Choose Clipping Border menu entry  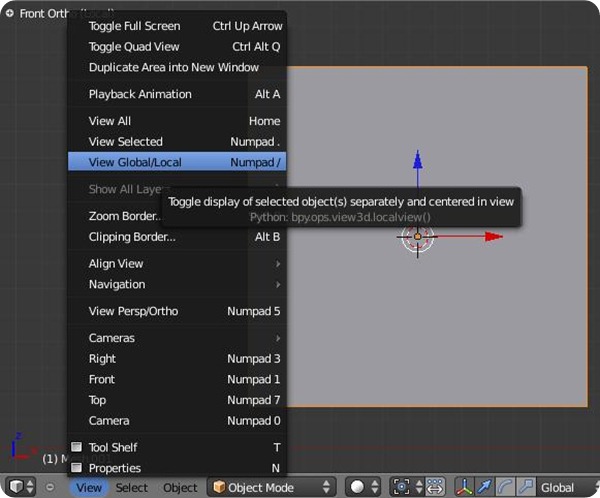(177, 237)
